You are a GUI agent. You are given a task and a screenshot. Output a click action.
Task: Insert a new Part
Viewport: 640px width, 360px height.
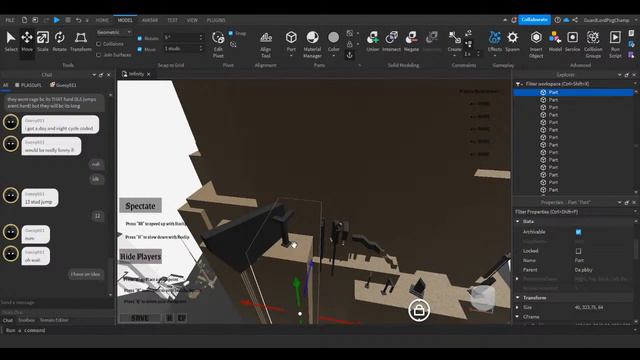tap(291, 41)
